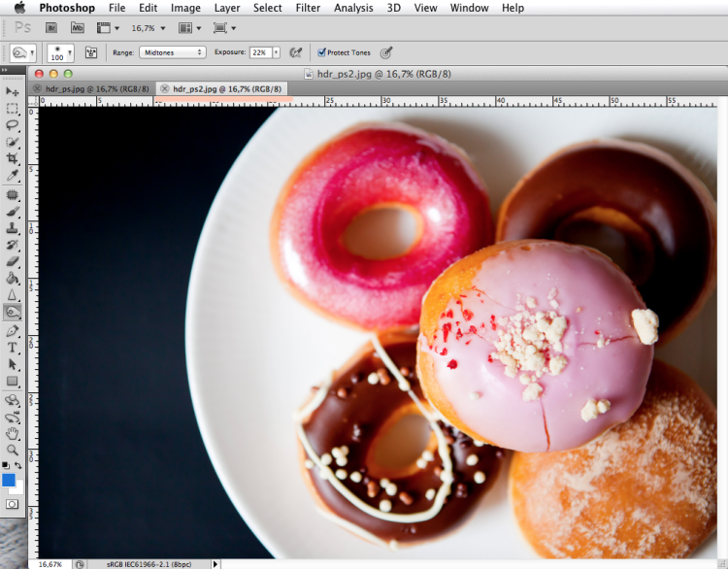Toggle Quick Mask mode
Screen dimensions: 728x569
(x=12, y=504)
